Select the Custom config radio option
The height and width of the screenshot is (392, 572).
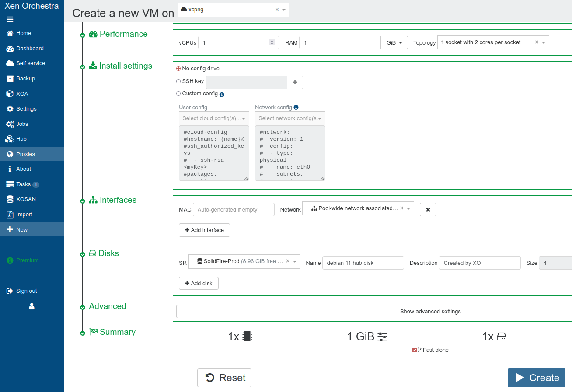178,94
